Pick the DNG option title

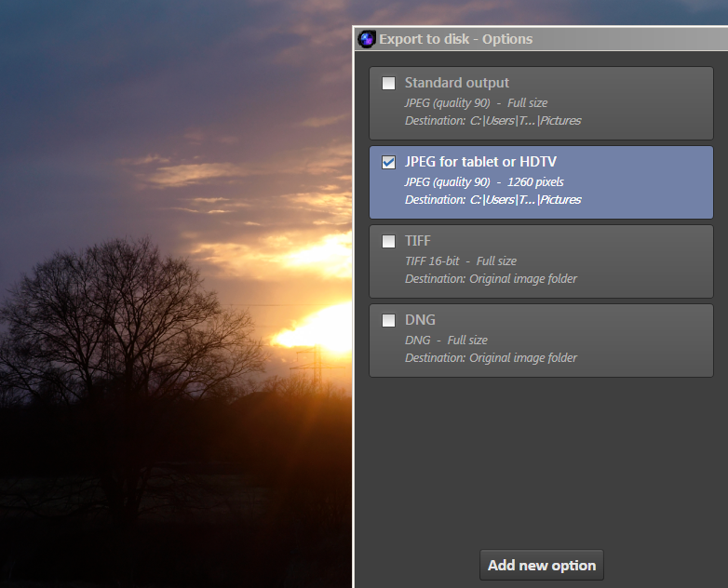tap(420, 320)
